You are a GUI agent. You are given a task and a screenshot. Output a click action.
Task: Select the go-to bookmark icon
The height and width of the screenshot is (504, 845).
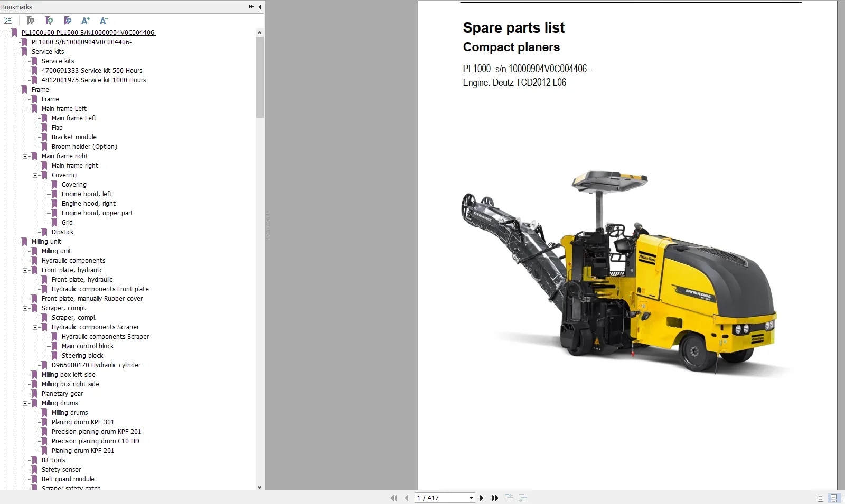pos(67,20)
